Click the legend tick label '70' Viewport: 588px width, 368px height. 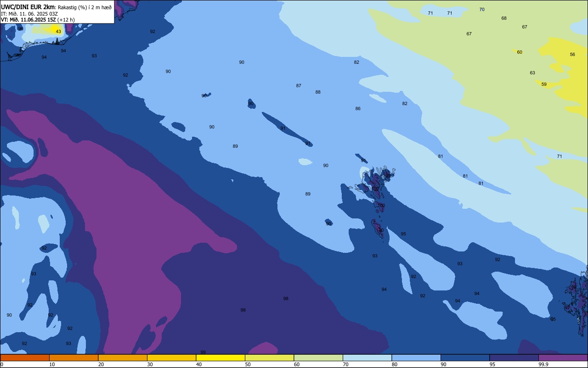click(x=345, y=364)
